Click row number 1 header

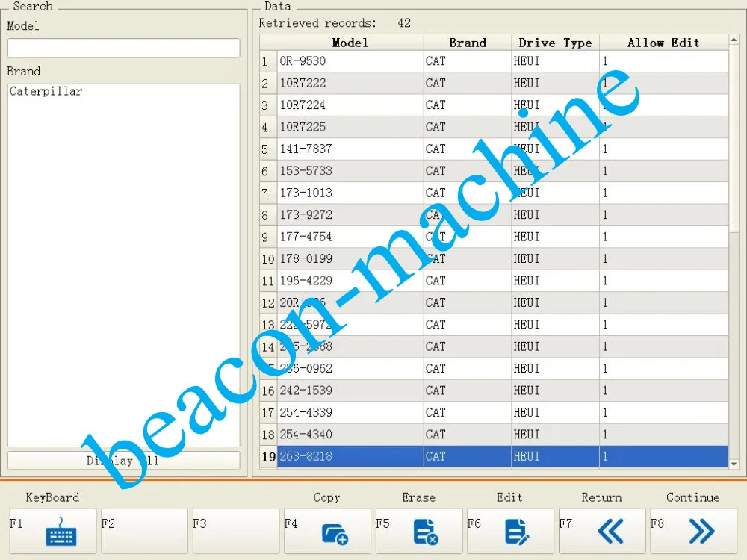(x=268, y=61)
